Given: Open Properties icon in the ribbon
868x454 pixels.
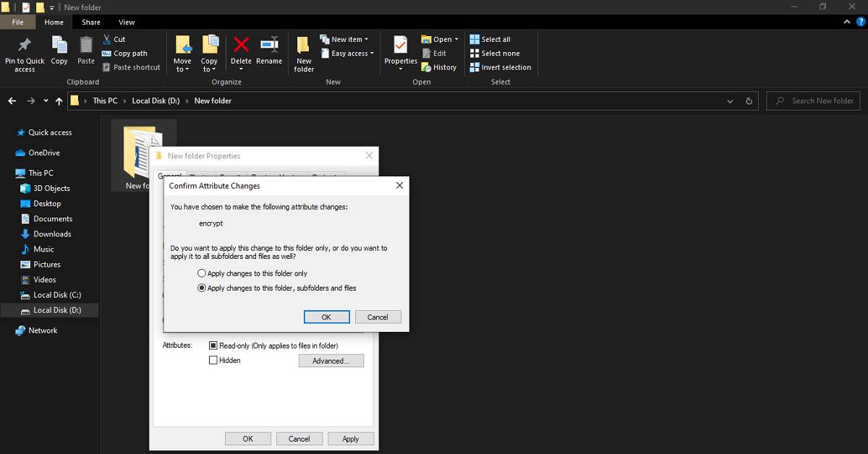Looking at the screenshot, I should coord(400,45).
